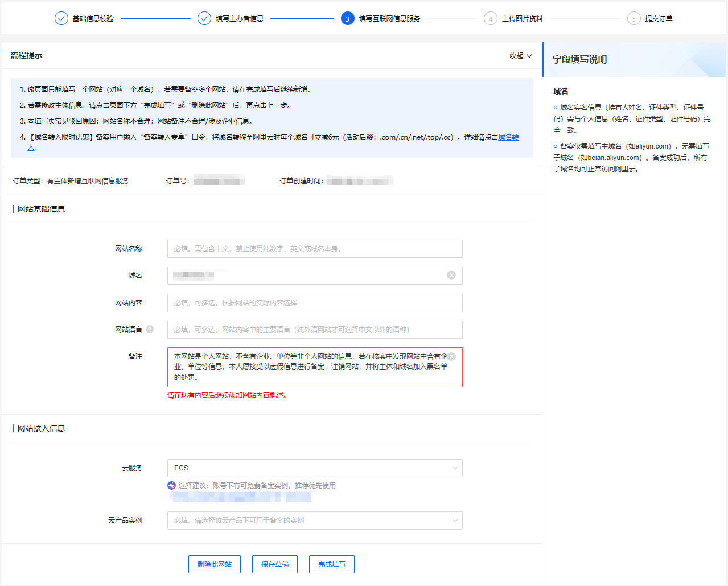Clear the 备注 remarks text with X icon
The width and height of the screenshot is (728, 586).
451,356
